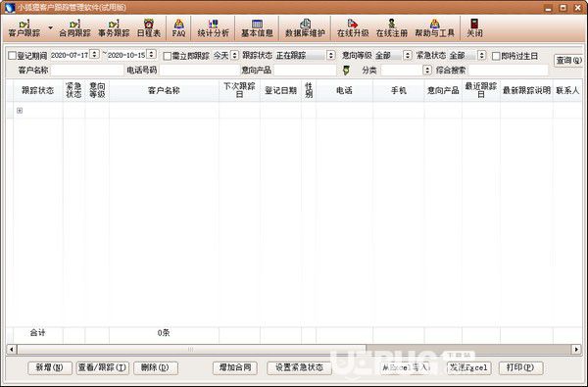Open the 跟踪状态 dropdown showing 正在跟踪
Screen dimensions: 588x387
pyautogui.click(x=305, y=56)
